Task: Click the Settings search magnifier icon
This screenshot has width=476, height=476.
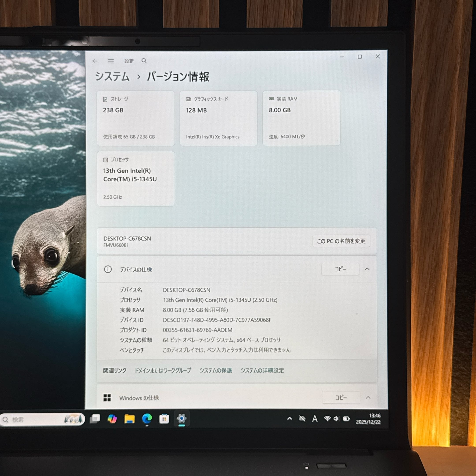Action: (x=144, y=61)
